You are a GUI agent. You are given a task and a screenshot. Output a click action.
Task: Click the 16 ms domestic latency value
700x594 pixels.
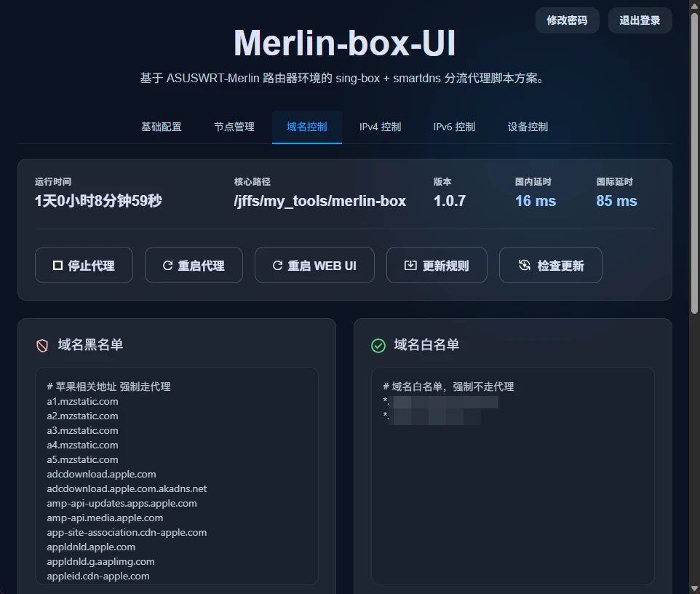coord(536,201)
